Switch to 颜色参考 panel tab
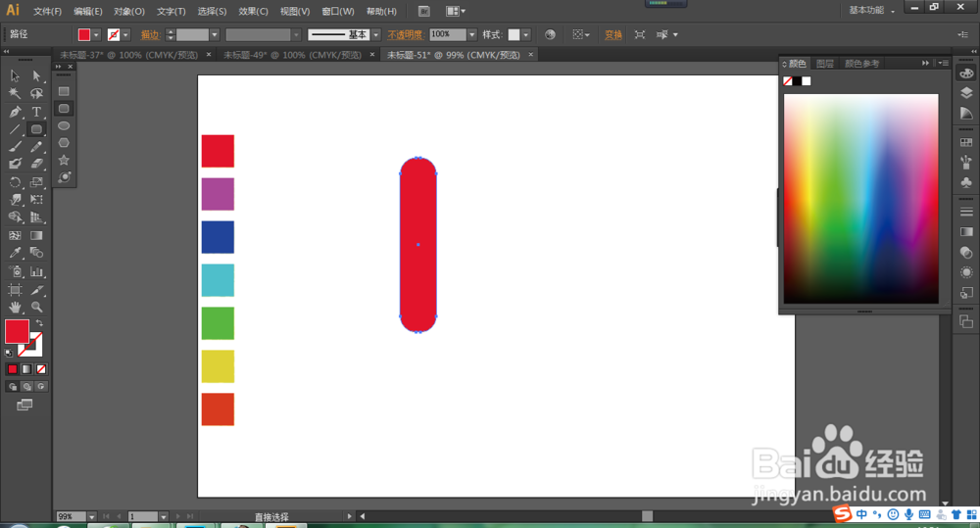 (861, 64)
